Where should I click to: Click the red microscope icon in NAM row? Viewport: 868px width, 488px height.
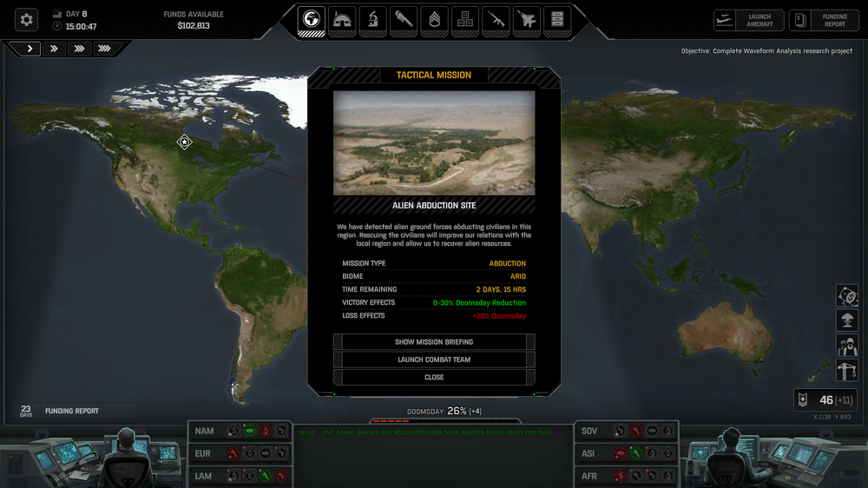coord(265,431)
